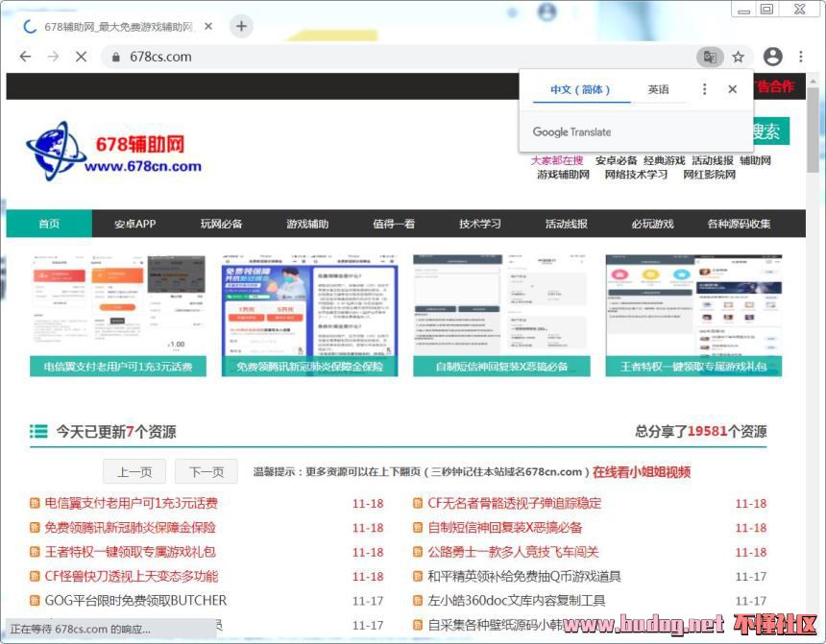Click the orange icon beside CF无名者骨骼透视 article
Viewport: 826px width, 644px height.
click(x=418, y=503)
